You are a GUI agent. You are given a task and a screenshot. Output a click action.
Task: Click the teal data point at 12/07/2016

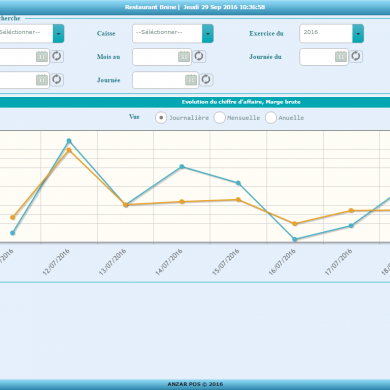point(69,141)
